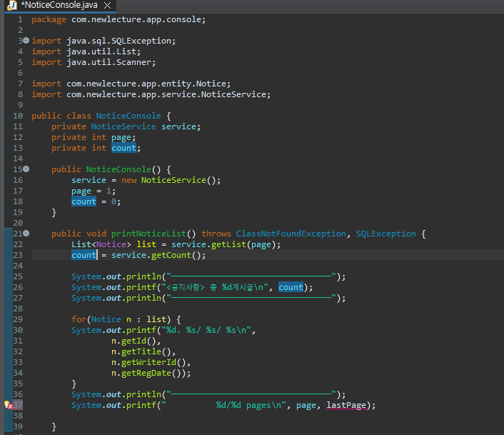Open the error quick-fix marker on line 37

tap(9, 405)
